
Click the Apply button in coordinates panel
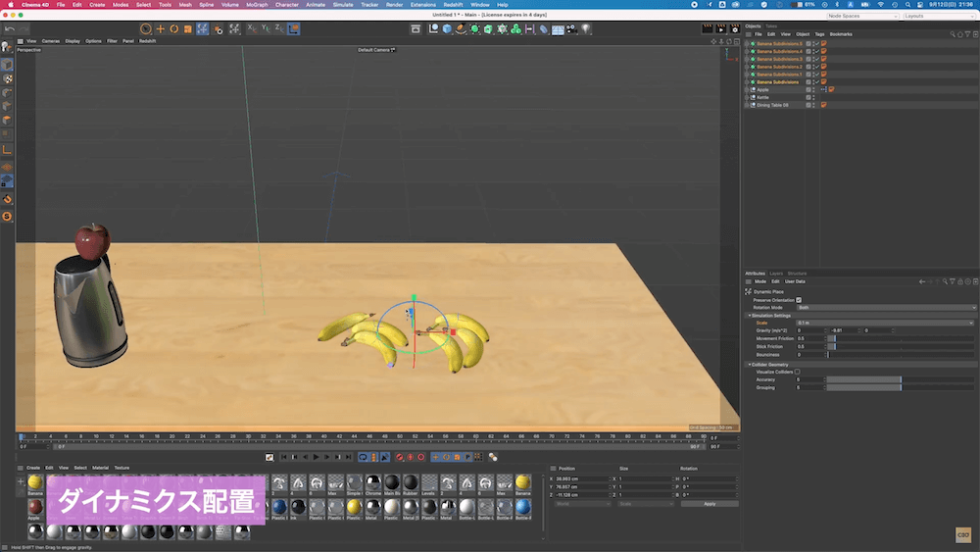click(x=709, y=504)
